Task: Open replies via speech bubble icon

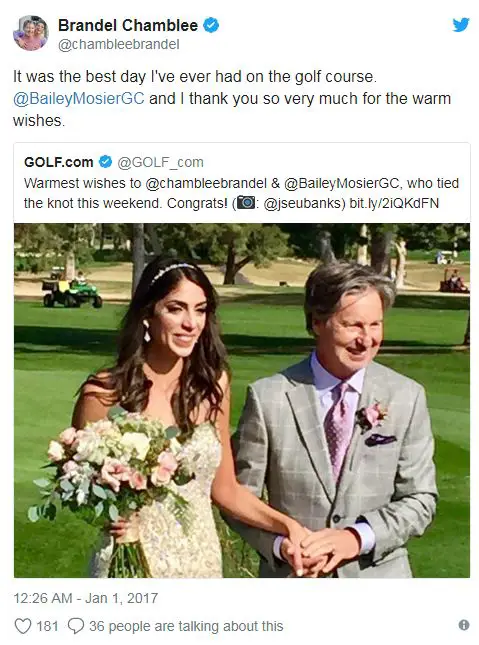Action: click(76, 626)
